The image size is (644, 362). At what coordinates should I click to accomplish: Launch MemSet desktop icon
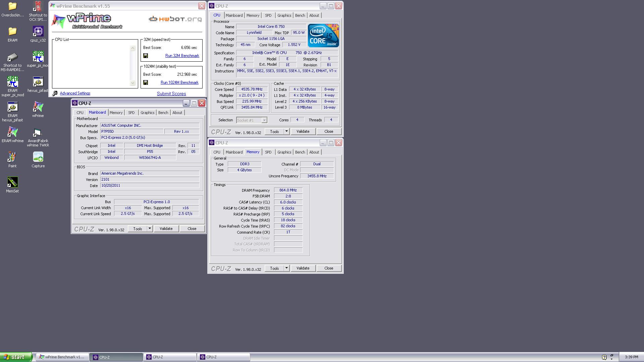[12, 185]
